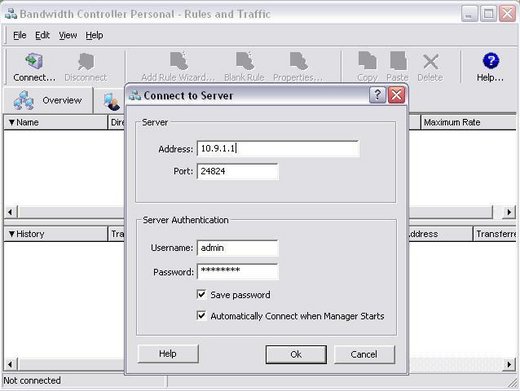Click the Cancel button
The width and height of the screenshot is (520, 391).
364,354
